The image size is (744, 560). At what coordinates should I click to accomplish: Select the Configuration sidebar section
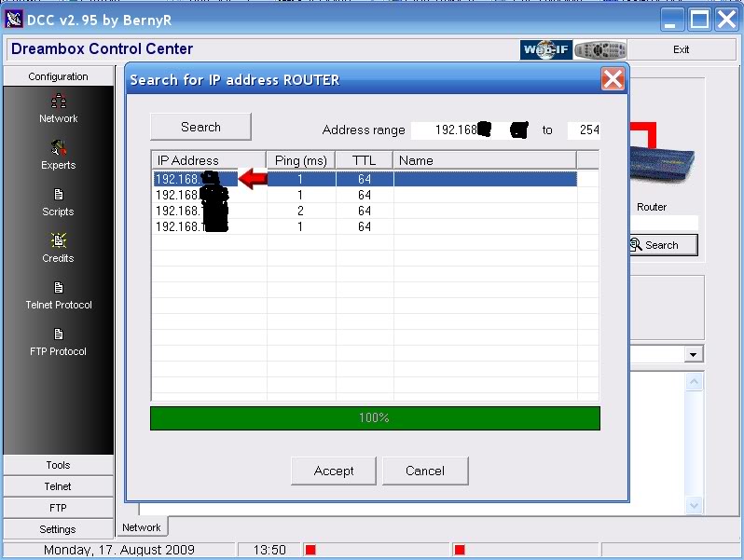tap(59, 76)
